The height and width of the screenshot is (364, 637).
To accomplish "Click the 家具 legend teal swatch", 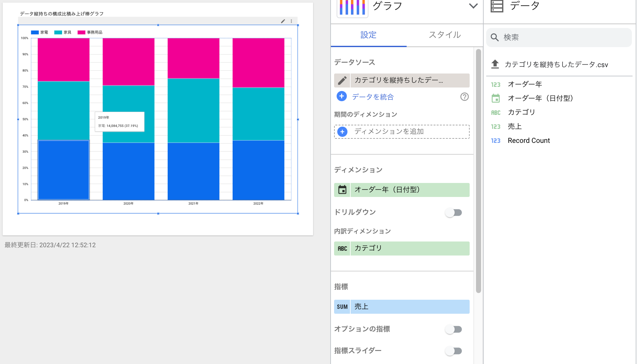I will (x=58, y=32).
